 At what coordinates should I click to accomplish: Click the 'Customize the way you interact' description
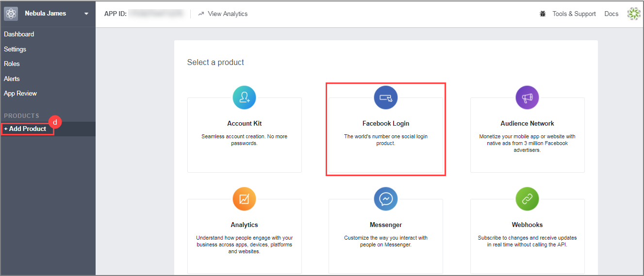pos(386,241)
